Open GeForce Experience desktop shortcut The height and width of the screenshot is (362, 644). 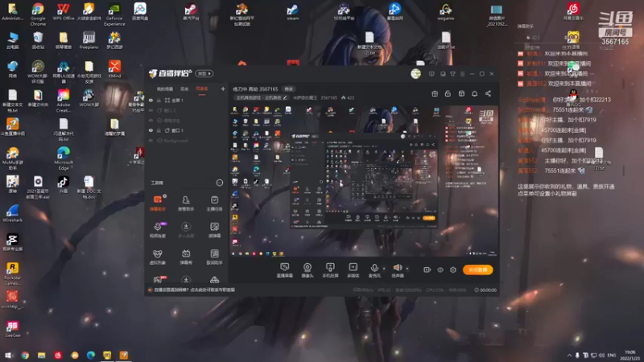[x=114, y=14]
